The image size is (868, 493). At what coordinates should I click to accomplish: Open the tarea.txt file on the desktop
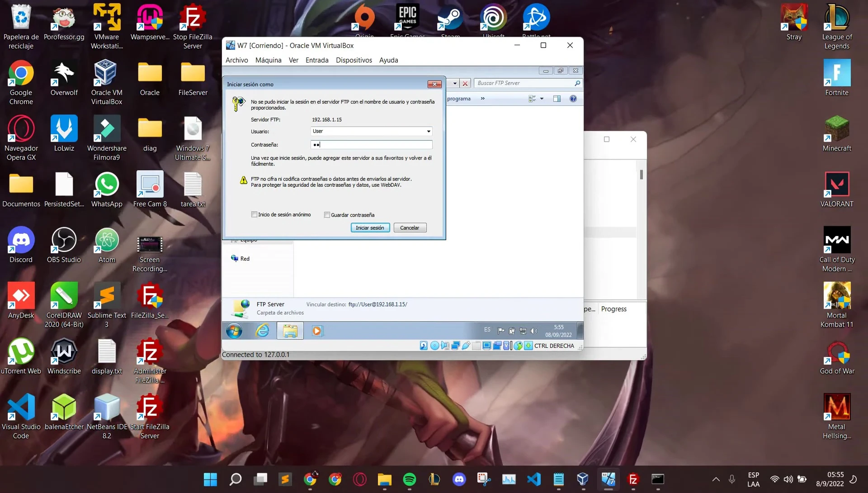(193, 190)
